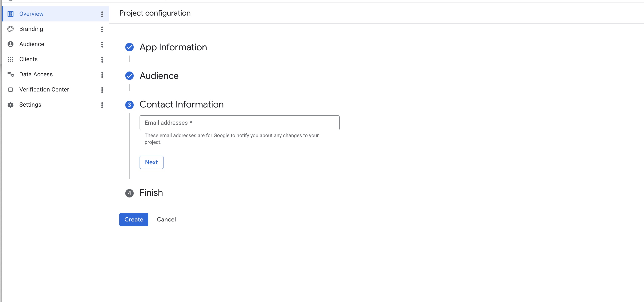Click the Branding palette icon
This screenshot has width=644, height=302.
[11, 29]
